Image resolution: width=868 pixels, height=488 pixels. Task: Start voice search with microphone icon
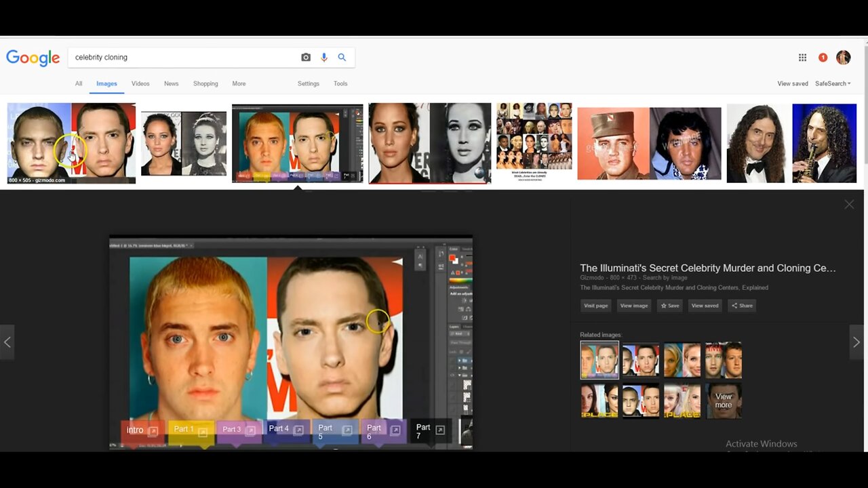pyautogui.click(x=324, y=58)
